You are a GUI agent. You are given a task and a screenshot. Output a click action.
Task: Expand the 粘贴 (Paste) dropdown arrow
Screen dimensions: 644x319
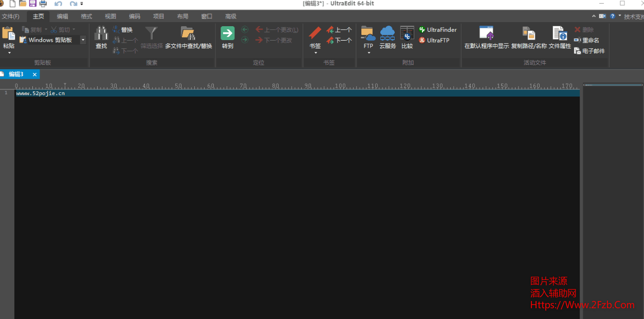click(x=8, y=53)
